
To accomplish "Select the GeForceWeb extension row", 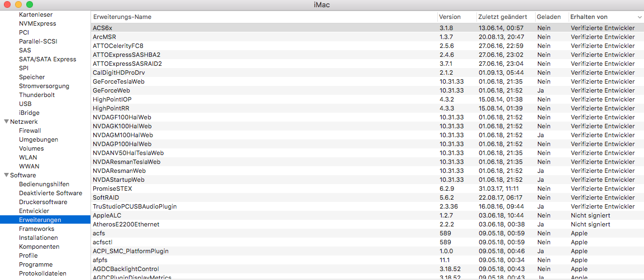I will click(367, 90).
